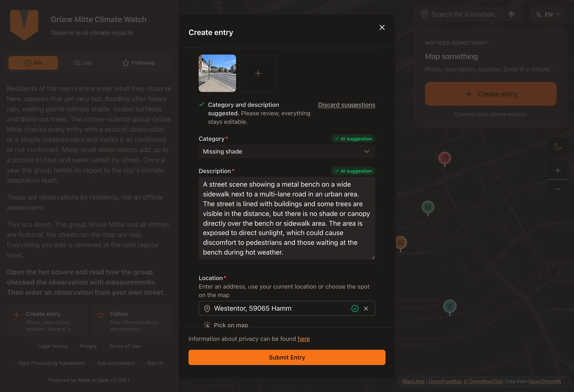Click the Category AI suggestion badge
This screenshot has width=574, height=392.
tap(353, 139)
